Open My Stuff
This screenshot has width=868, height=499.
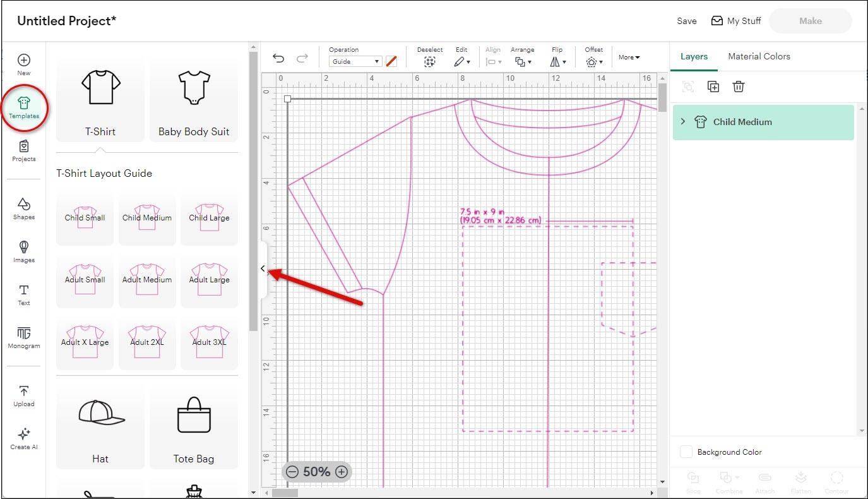[736, 21]
